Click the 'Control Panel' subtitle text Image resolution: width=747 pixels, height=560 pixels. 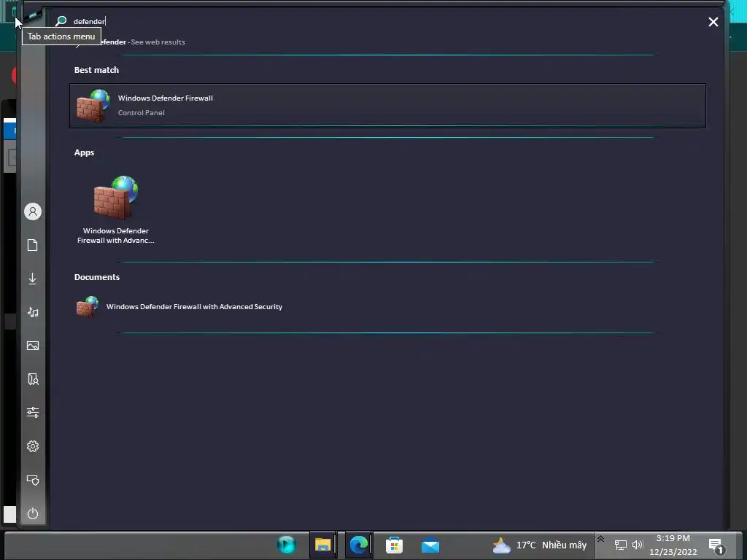[x=142, y=113]
